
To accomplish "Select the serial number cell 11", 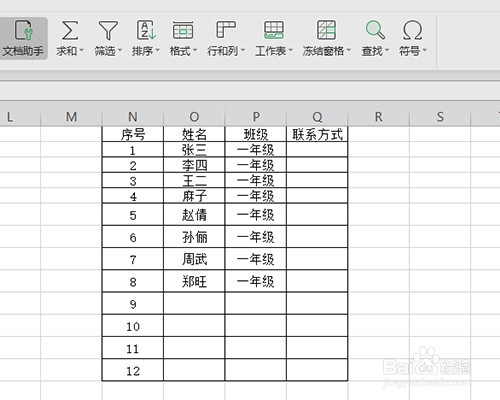I will click(133, 348).
